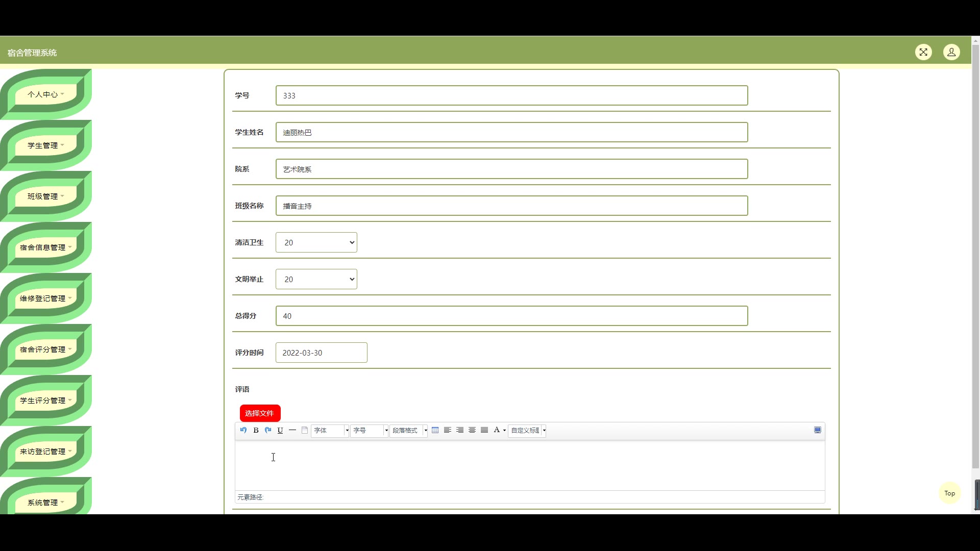Insert table using the table icon
The image size is (980, 551).
(x=435, y=430)
